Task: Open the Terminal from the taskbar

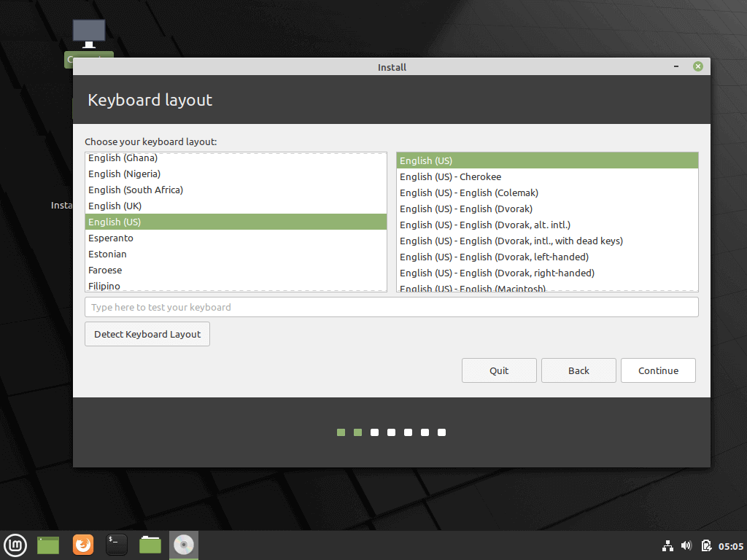Action: pyautogui.click(x=117, y=545)
